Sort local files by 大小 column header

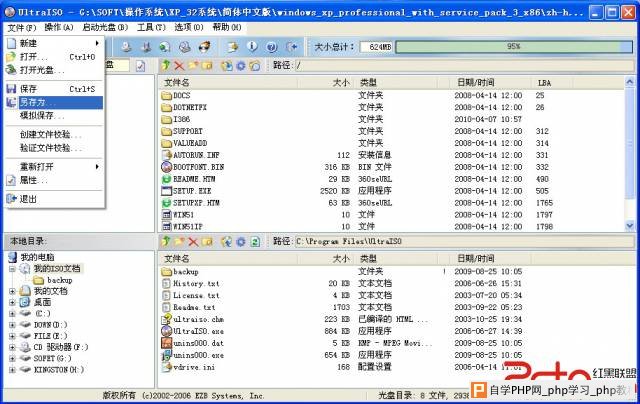(x=326, y=259)
